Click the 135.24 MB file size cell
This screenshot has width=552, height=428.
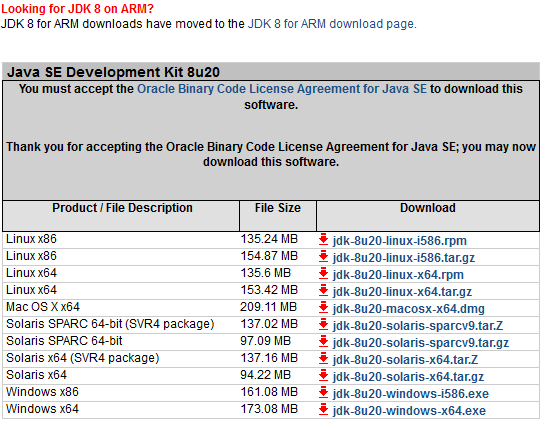point(278,239)
